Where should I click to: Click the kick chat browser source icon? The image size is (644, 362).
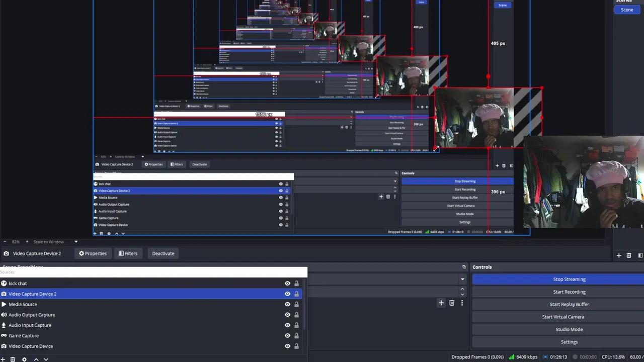(4, 284)
